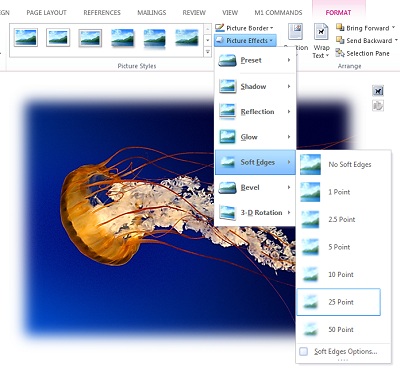Click the Send Backward icon
This screenshot has height=371, width=400.
coord(340,40)
